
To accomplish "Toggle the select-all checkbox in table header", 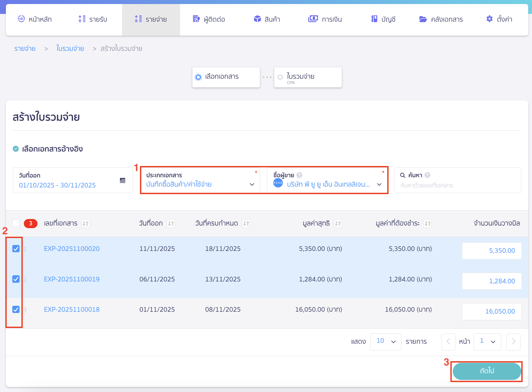I will [16, 224].
